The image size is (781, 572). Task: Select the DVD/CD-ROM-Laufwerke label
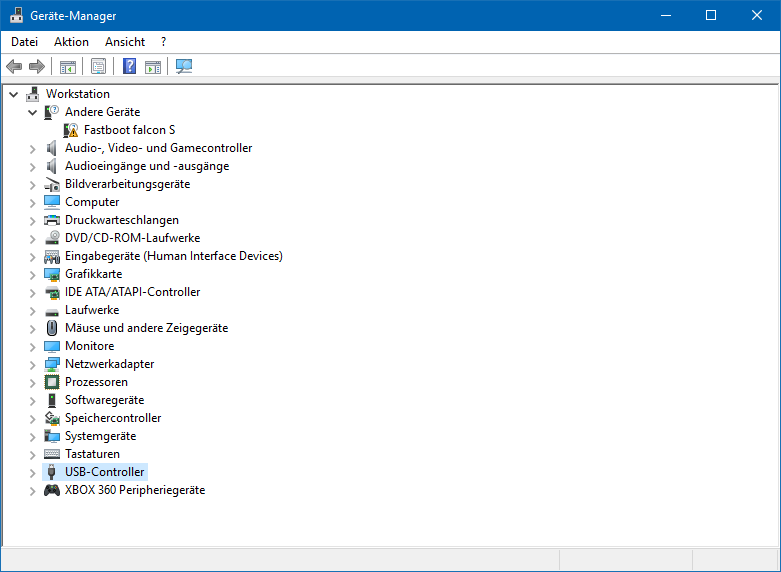coord(132,238)
